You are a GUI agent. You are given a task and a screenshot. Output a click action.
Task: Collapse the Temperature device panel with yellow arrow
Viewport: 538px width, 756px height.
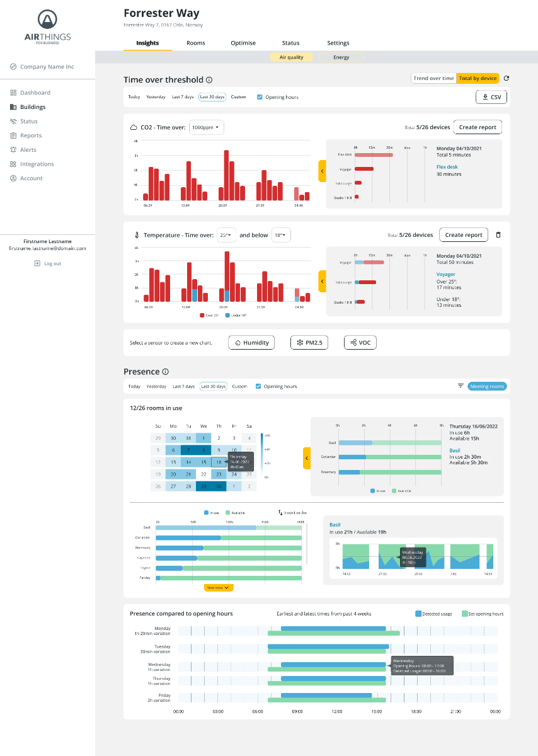pyautogui.click(x=322, y=281)
